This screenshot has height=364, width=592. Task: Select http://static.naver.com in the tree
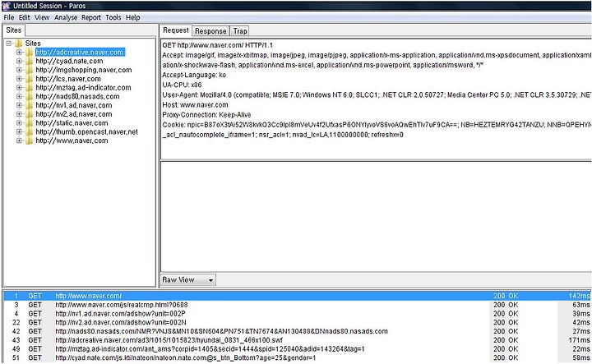[x=72, y=123]
